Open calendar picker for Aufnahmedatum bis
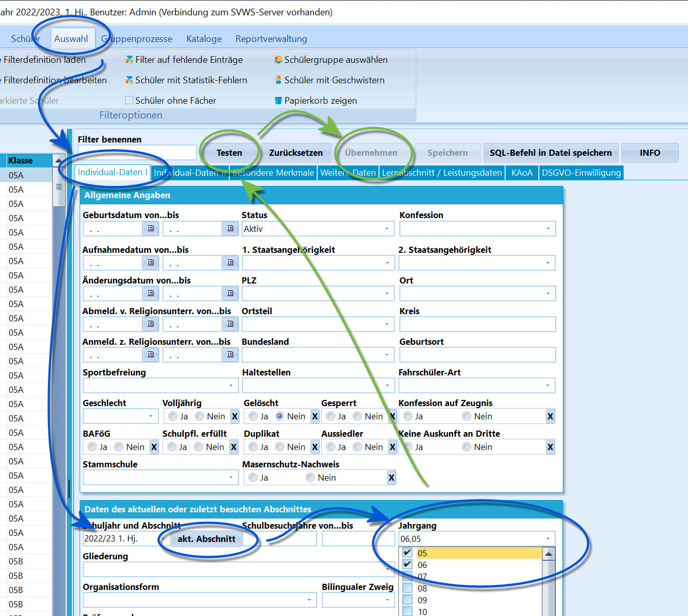The image size is (688, 616). 230,263
